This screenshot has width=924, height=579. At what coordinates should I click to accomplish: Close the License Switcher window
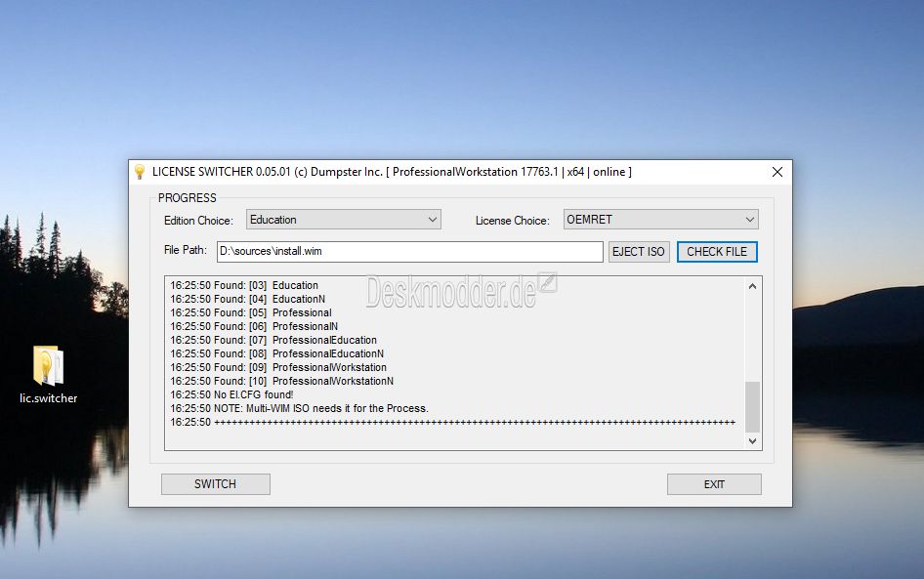[x=777, y=172]
